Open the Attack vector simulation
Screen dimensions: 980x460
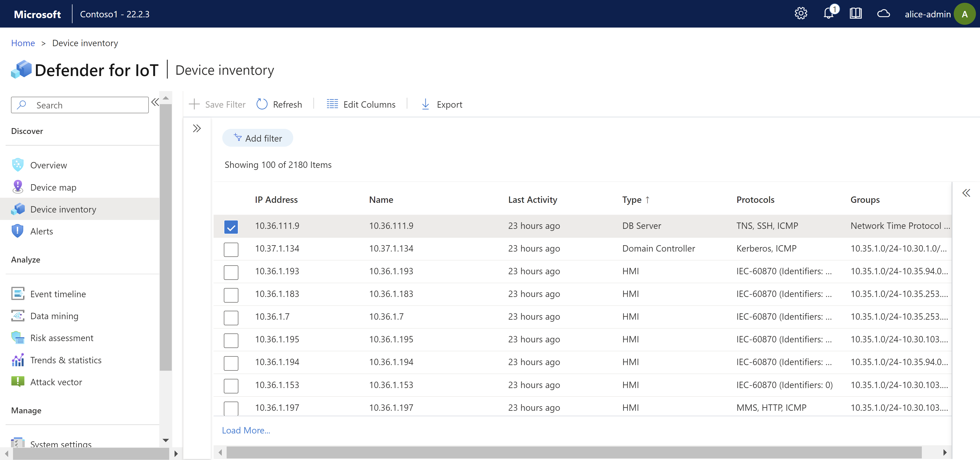[x=56, y=382]
